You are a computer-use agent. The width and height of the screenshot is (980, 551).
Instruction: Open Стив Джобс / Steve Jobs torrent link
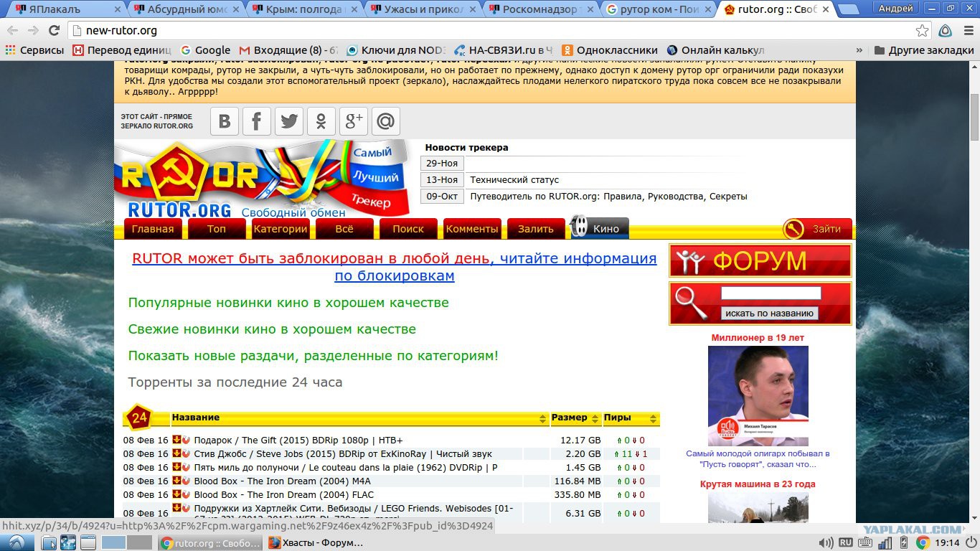[343, 453]
